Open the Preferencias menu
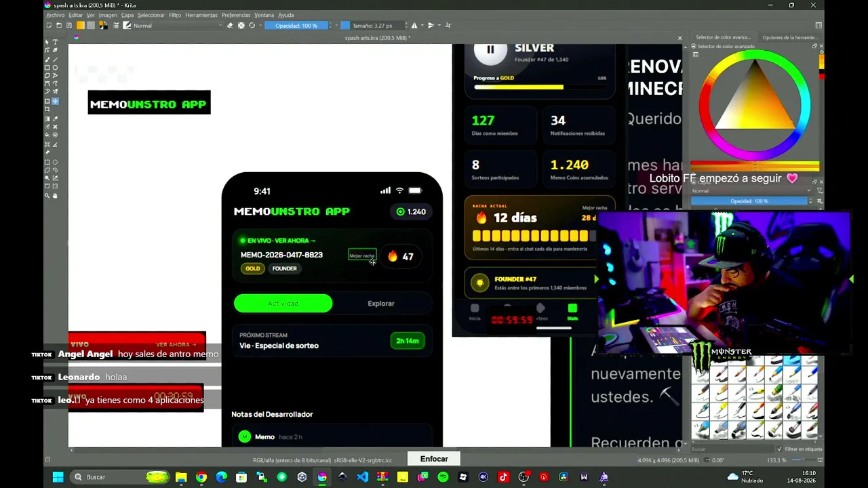 coord(236,15)
